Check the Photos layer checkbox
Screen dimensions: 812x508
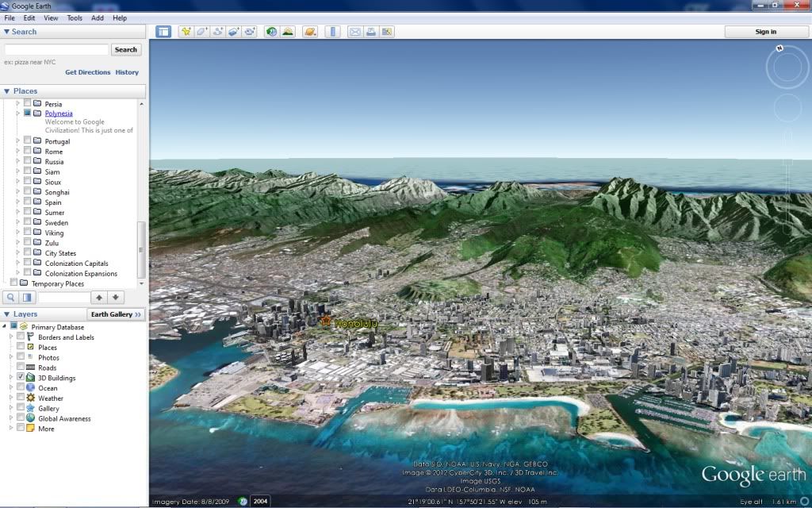click(x=21, y=356)
